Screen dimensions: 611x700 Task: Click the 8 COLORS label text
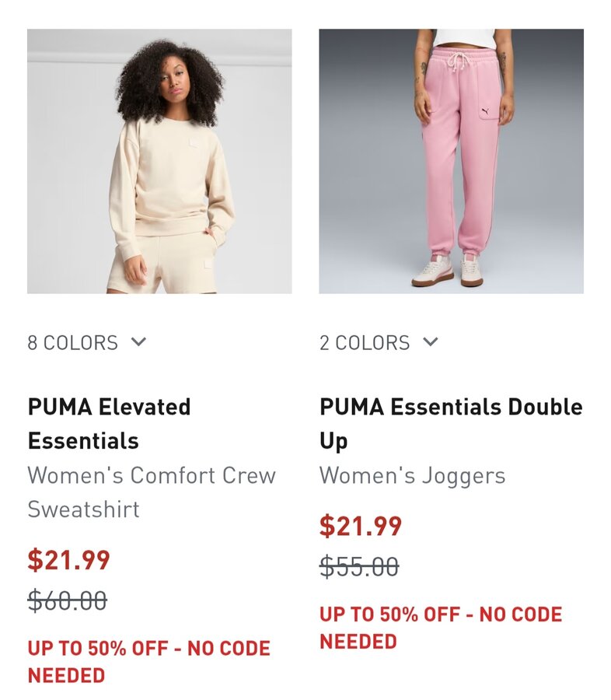coord(73,343)
